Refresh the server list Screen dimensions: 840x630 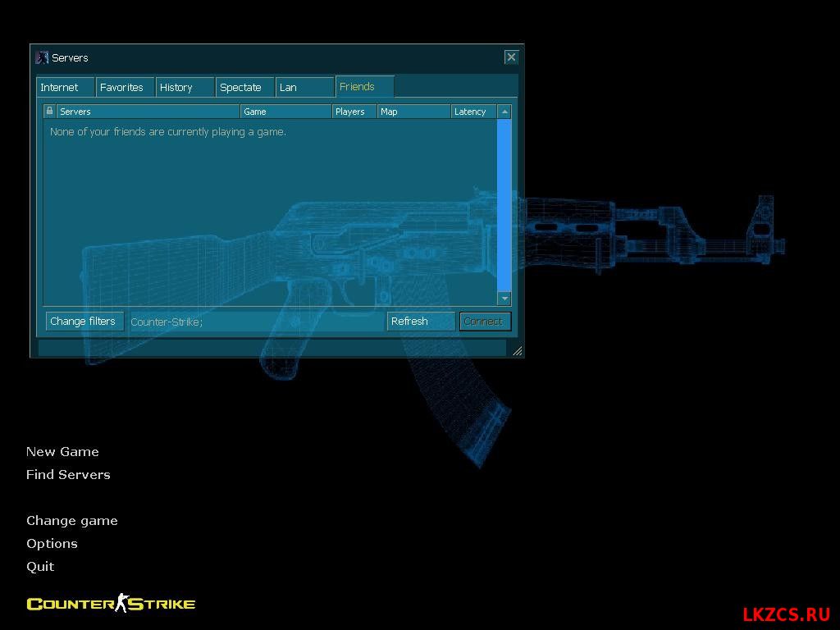pos(421,322)
